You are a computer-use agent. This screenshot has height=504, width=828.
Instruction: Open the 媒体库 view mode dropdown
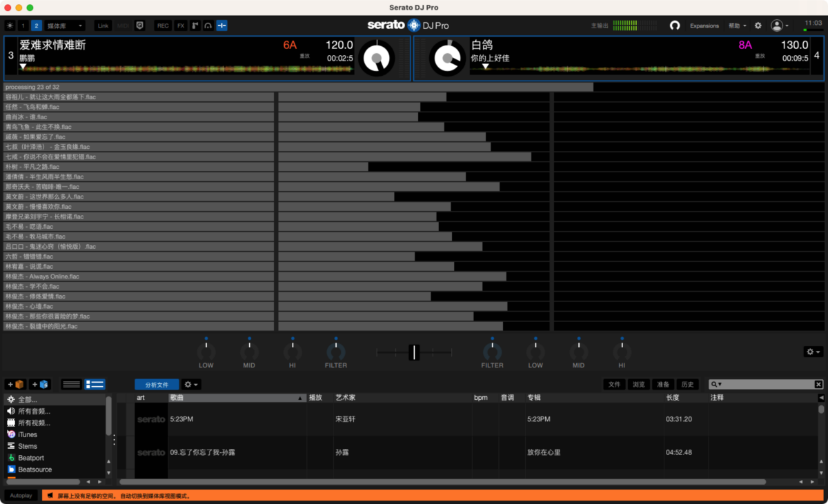(x=65, y=26)
